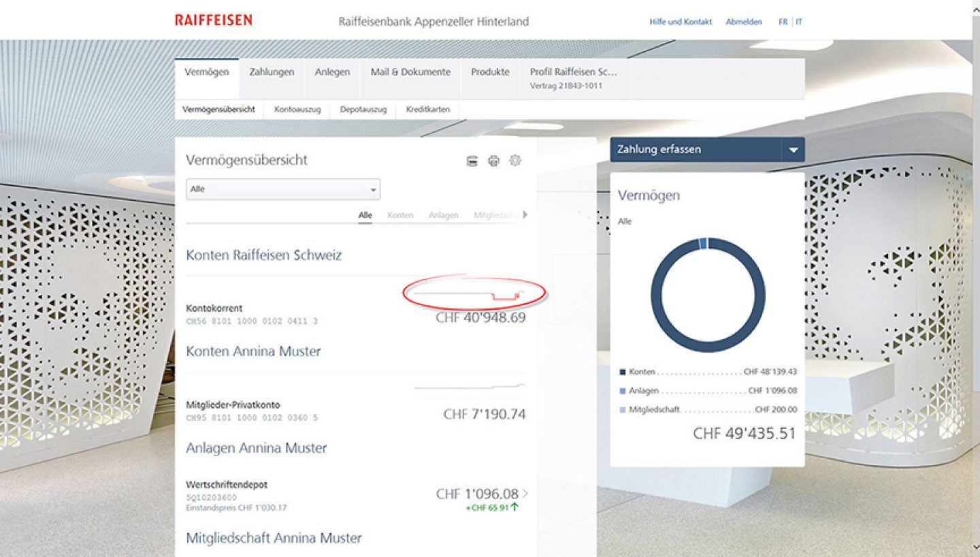Viewport: 980px width, 557px height.
Task: Log out via Abmelden link
Action: point(744,22)
